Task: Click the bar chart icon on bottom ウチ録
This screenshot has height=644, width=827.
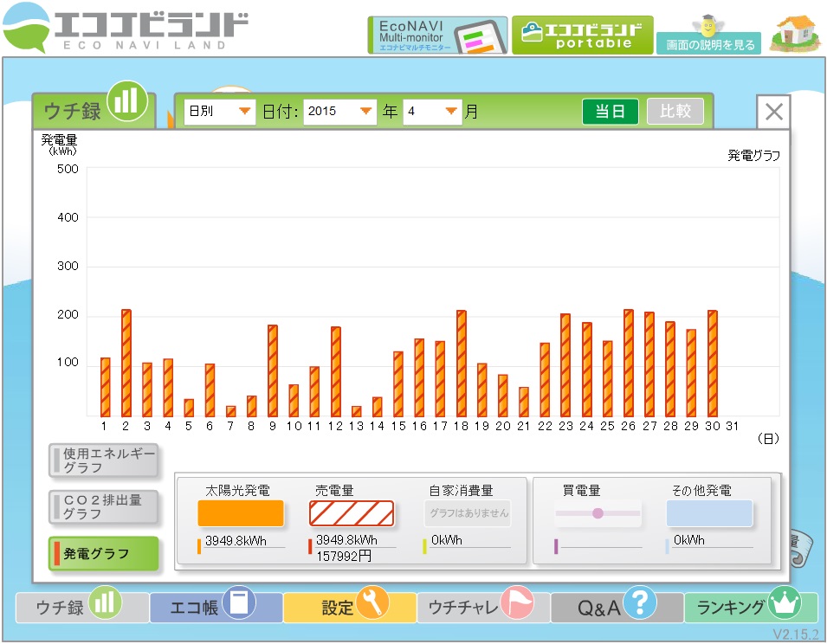Action: 105,602
